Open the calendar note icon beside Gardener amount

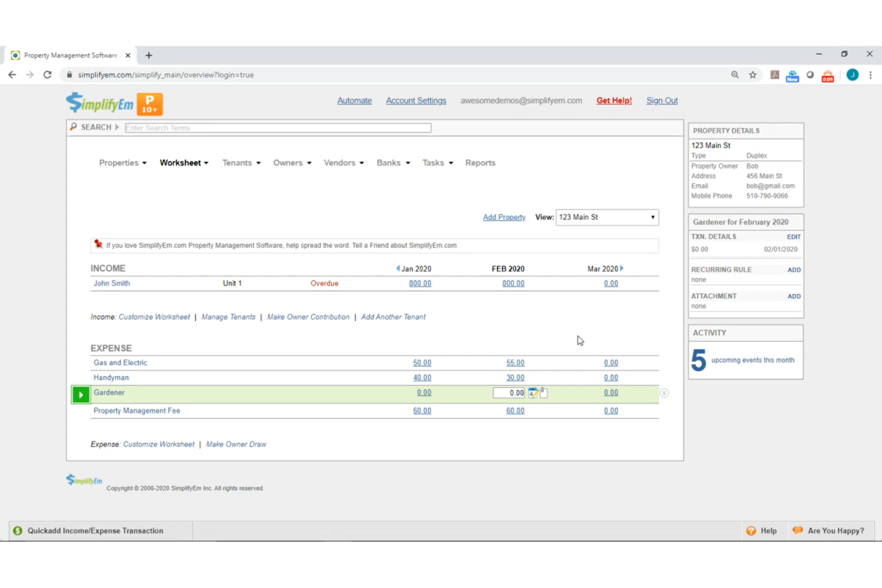pos(533,393)
